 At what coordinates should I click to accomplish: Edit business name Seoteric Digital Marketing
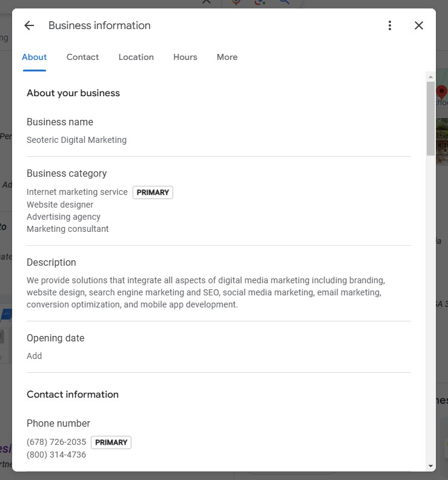(76, 140)
